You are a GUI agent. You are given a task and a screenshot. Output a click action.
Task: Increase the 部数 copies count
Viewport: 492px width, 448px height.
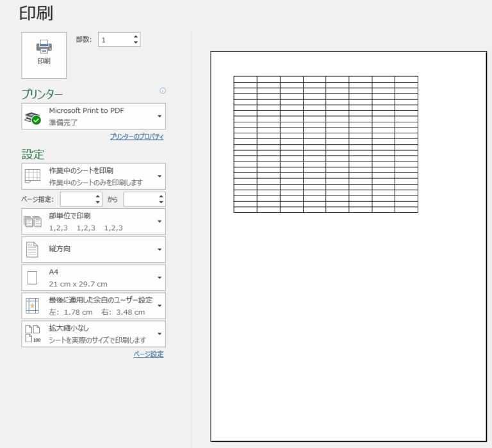pyautogui.click(x=135, y=37)
